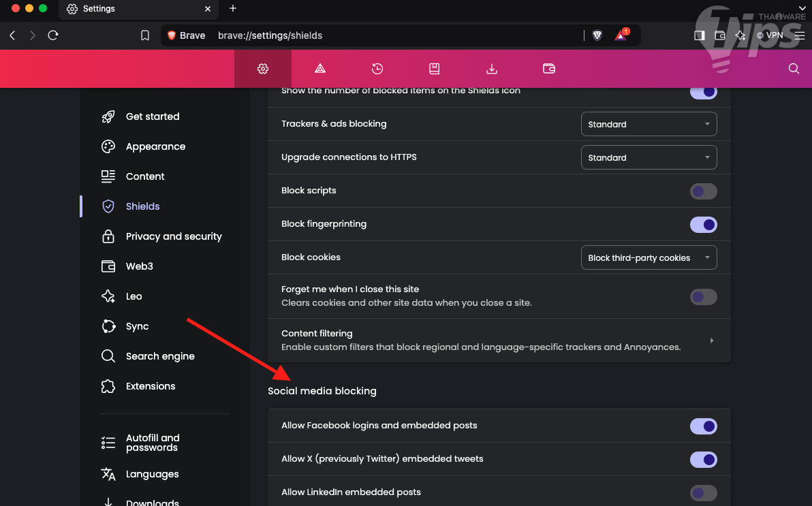Image resolution: width=812 pixels, height=506 pixels.
Task: Select the Settings gear tab in the pink bar
Action: (x=263, y=68)
